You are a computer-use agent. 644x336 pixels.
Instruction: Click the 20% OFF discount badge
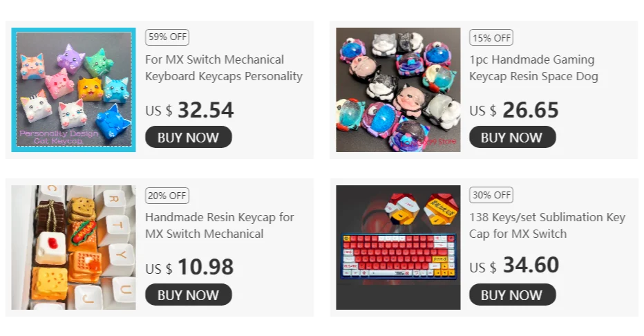coord(167,196)
